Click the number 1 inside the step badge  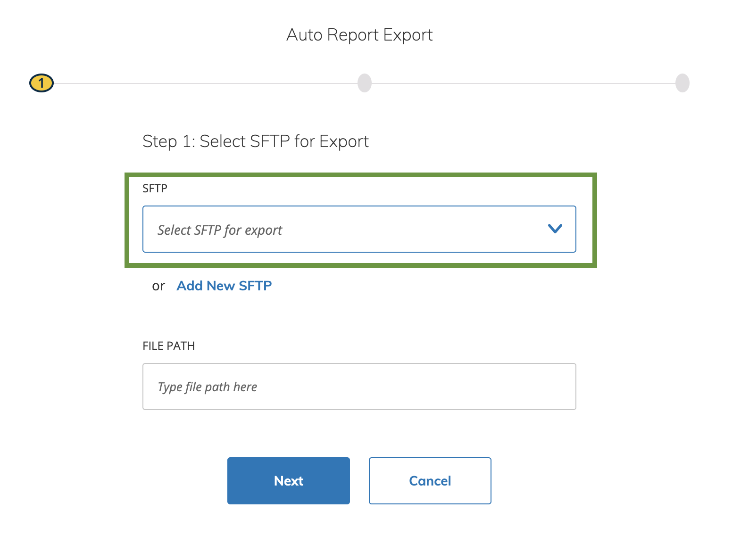42,83
